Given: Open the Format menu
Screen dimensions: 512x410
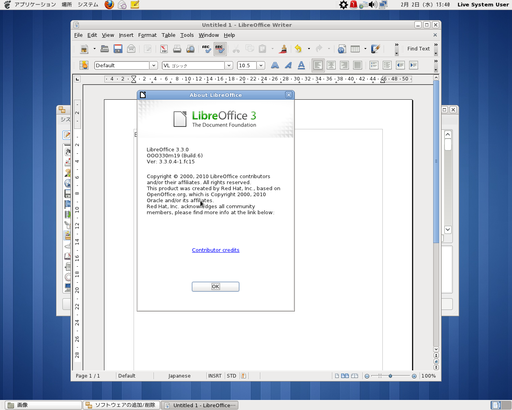Looking at the screenshot, I should [x=147, y=35].
